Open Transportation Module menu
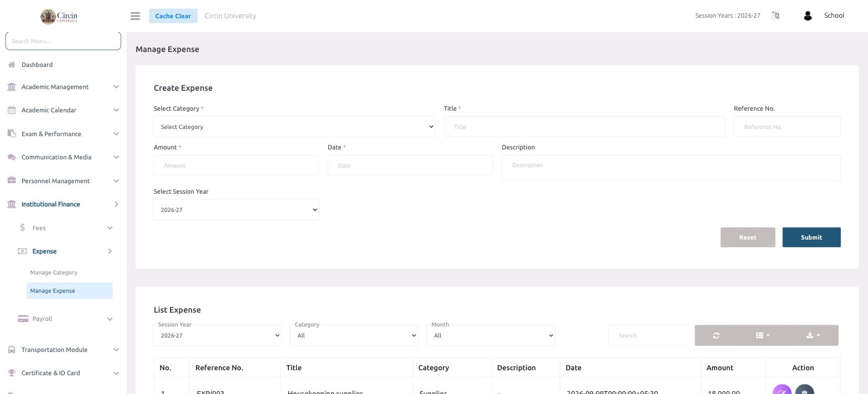The height and width of the screenshot is (394, 868). tap(54, 350)
